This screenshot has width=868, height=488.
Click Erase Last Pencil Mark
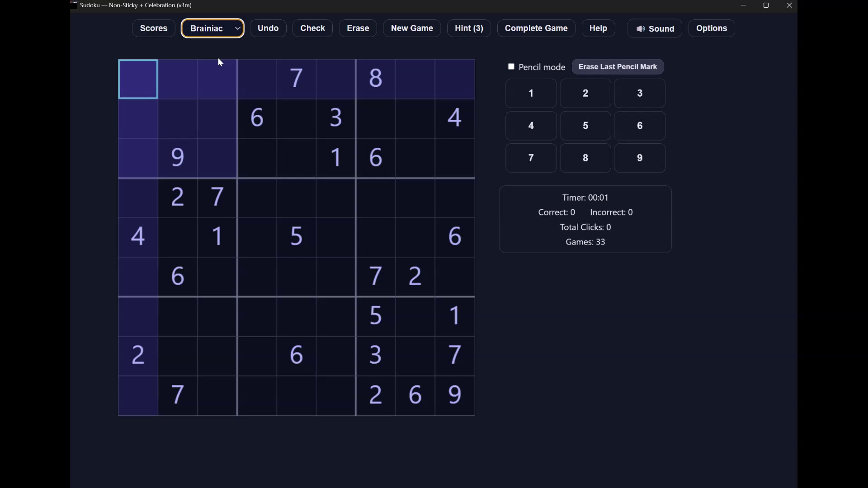(618, 66)
